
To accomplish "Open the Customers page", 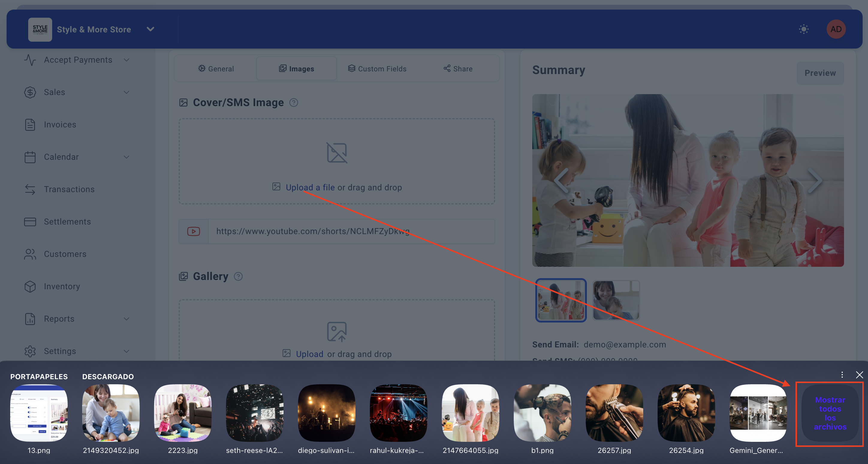I will coord(65,254).
